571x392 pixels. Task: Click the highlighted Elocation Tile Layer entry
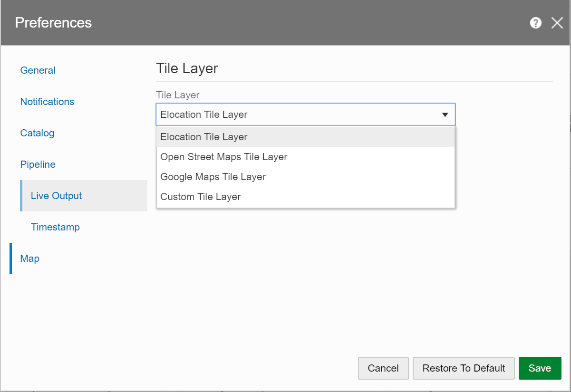[x=204, y=137]
